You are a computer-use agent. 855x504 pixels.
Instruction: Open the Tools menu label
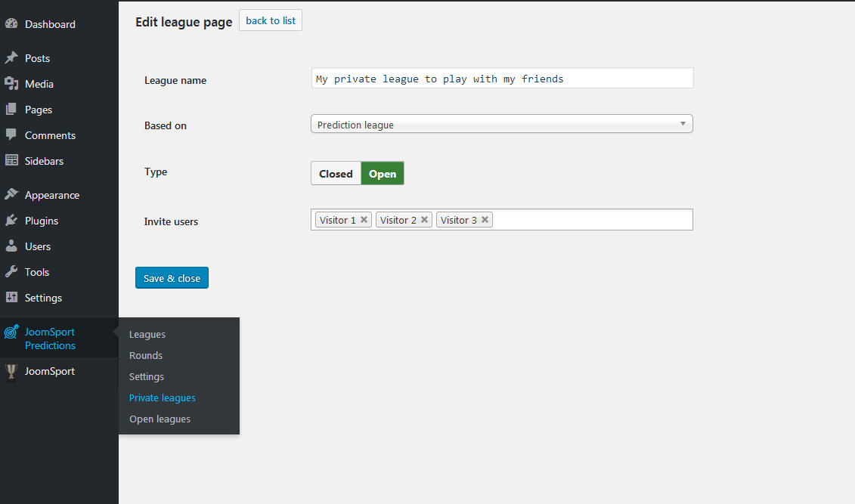[x=37, y=272]
